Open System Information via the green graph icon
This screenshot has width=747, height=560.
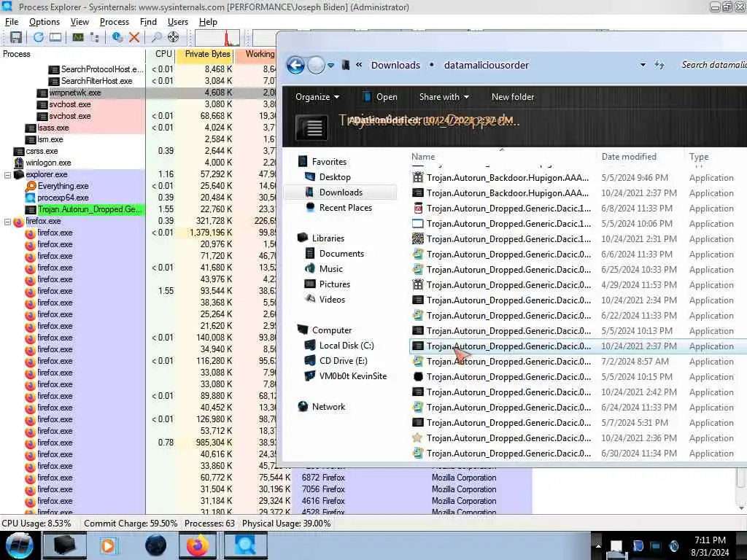77,37
